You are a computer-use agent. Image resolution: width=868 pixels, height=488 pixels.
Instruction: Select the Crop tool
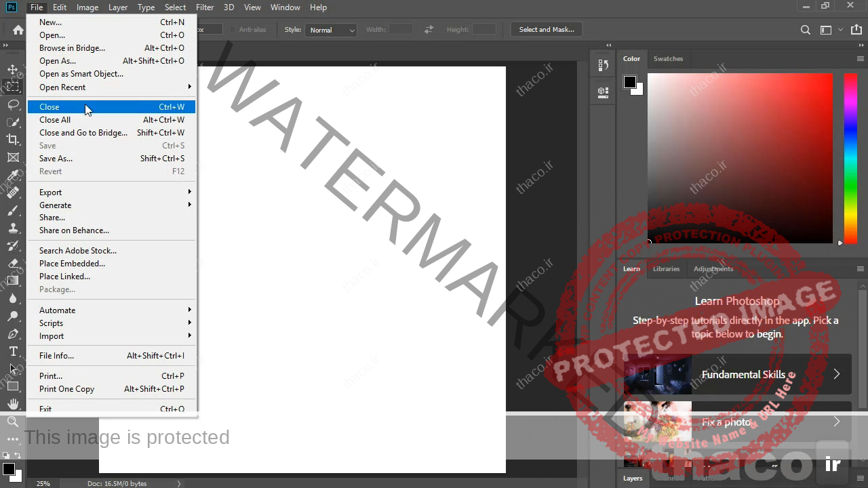13,140
